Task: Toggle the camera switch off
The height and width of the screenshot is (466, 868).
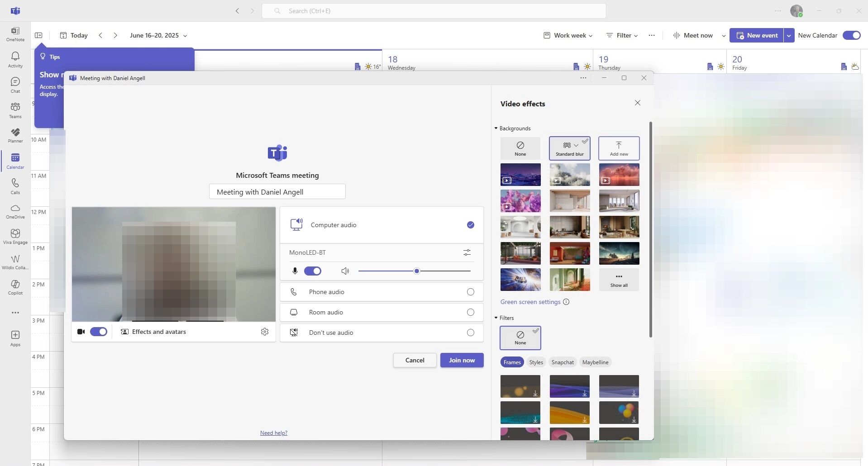Action: [99, 332]
